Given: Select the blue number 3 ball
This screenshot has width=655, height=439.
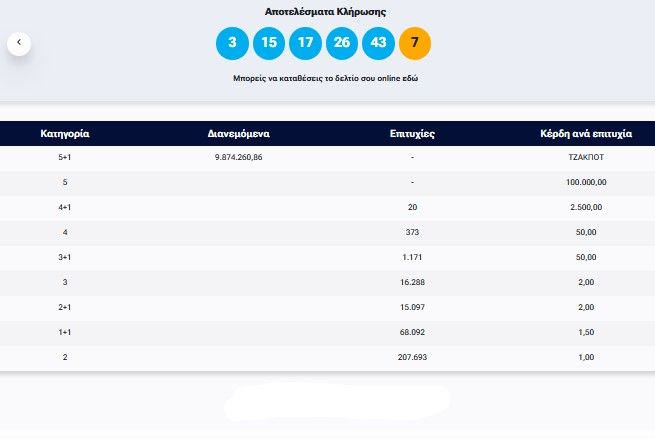Looking at the screenshot, I should click(232, 43).
